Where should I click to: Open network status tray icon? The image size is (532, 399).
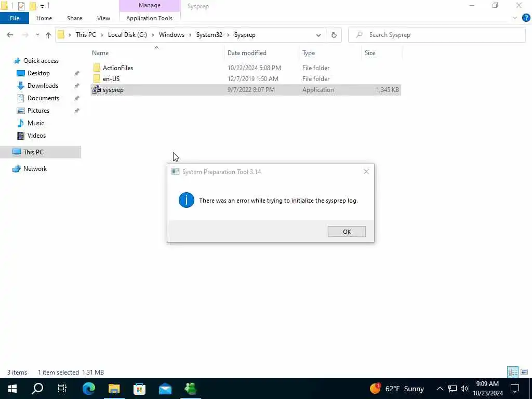(453, 389)
